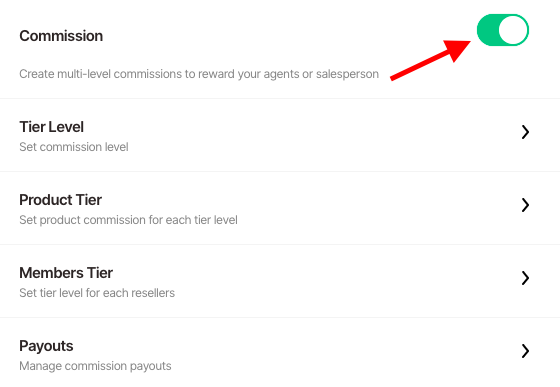
Task: Open the Tier Level settings title
Action: tap(51, 127)
